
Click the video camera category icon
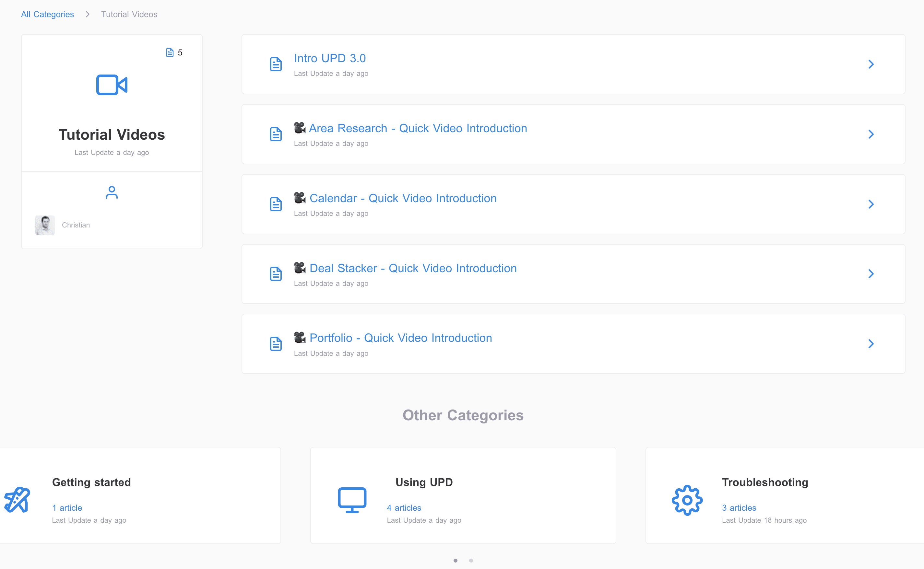(x=112, y=85)
